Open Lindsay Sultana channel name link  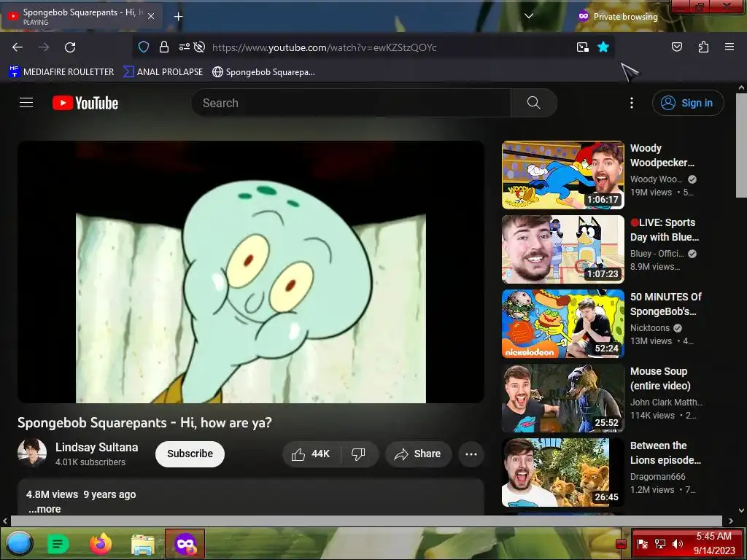(x=97, y=448)
